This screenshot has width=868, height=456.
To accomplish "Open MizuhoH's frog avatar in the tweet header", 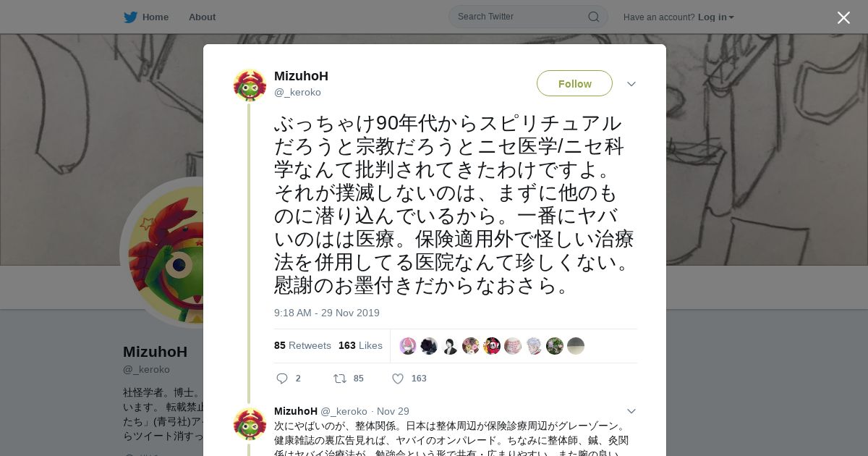I will click(x=250, y=85).
